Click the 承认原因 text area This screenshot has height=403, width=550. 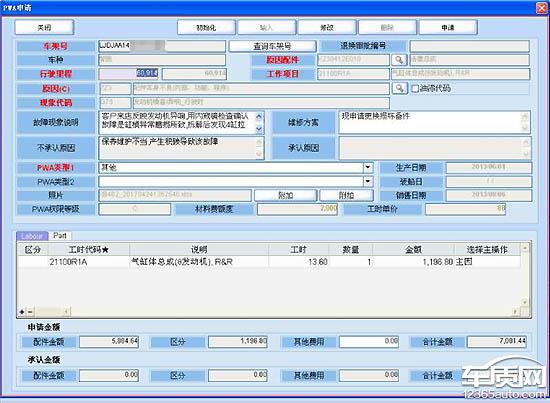(x=435, y=148)
